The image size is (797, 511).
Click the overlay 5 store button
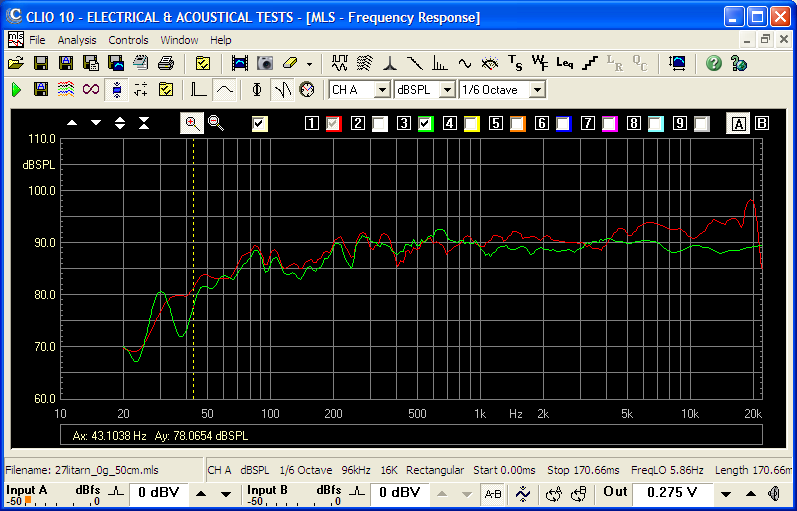point(496,124)
